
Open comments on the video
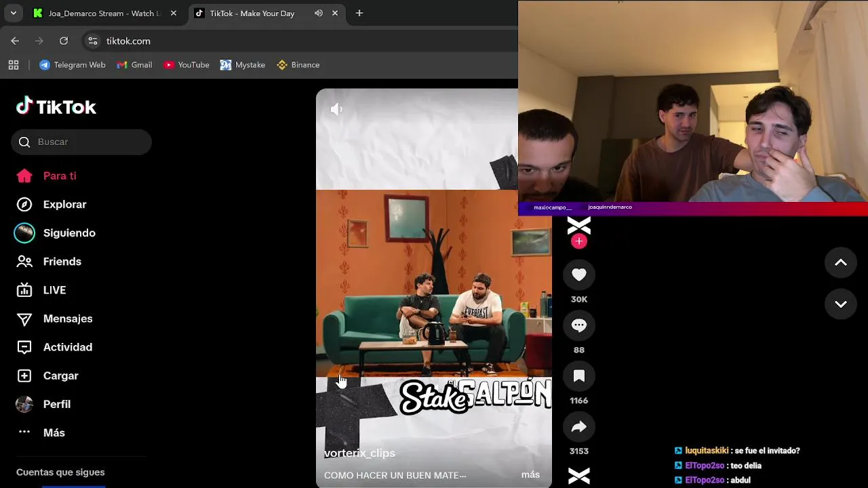[579, 325]
